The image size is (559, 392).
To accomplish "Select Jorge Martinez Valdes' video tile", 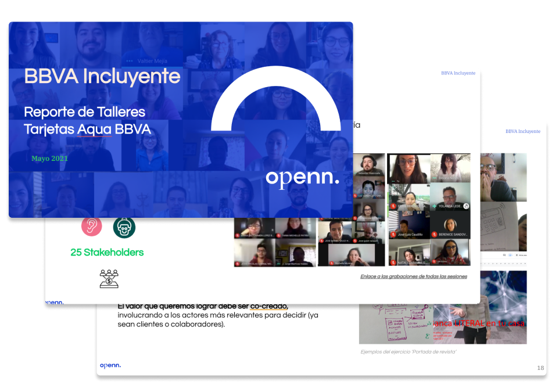I will pos(296,253).
